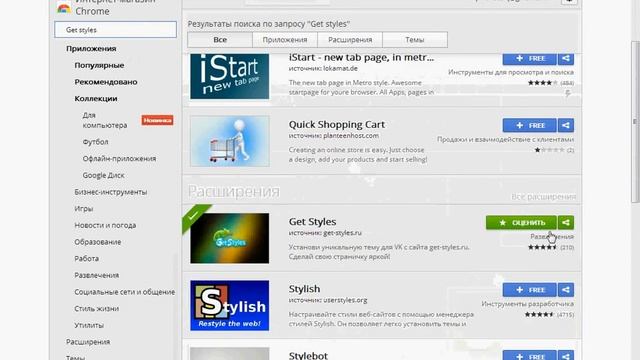Open the Get Styles extension title
Image resolution: width=640 pixels, height=360 pixels.
point(312,222)
